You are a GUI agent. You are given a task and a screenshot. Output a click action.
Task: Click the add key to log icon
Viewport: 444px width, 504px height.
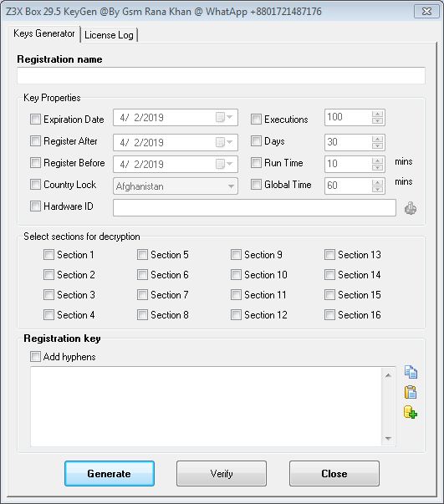[x=411, y=412]
